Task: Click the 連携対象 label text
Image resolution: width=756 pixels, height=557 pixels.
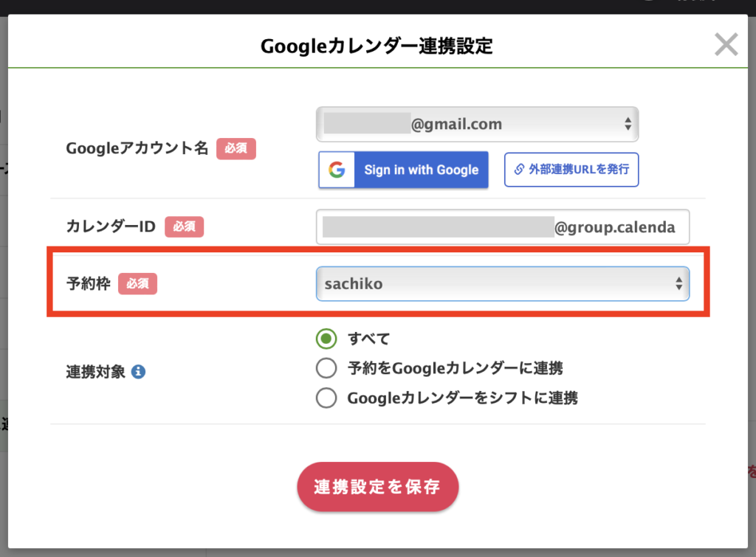Action: (x=95, y=372)
